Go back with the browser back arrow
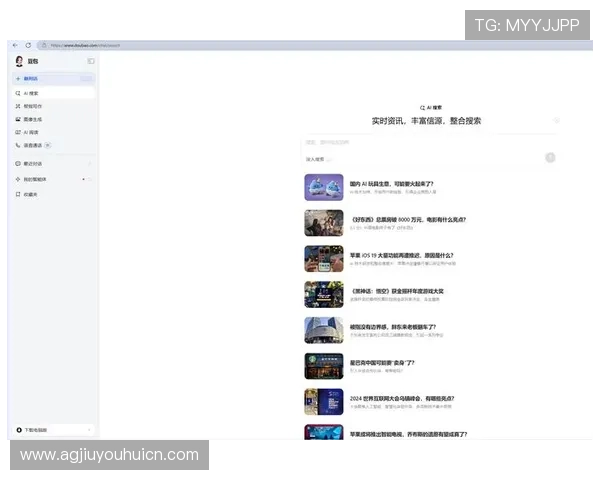The width and height of the screenshot is (600, 480). tap(15, 45)
